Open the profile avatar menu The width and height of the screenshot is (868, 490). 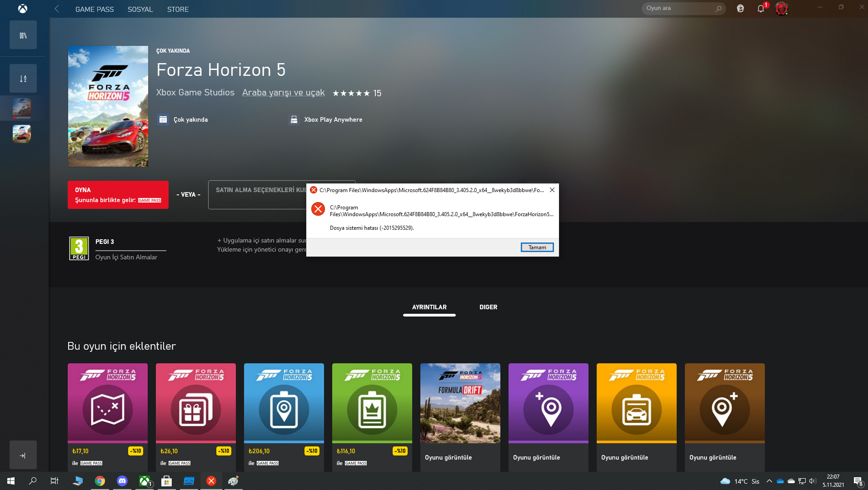pyautogui.click(x=781, y=8)
